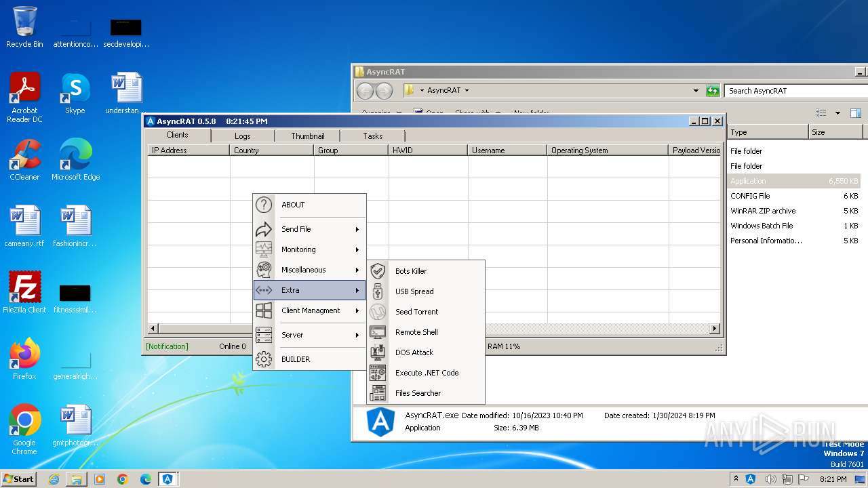The image size is (868, 488).
Task: Switch to the Logs tab
Action: pos(243,136)
